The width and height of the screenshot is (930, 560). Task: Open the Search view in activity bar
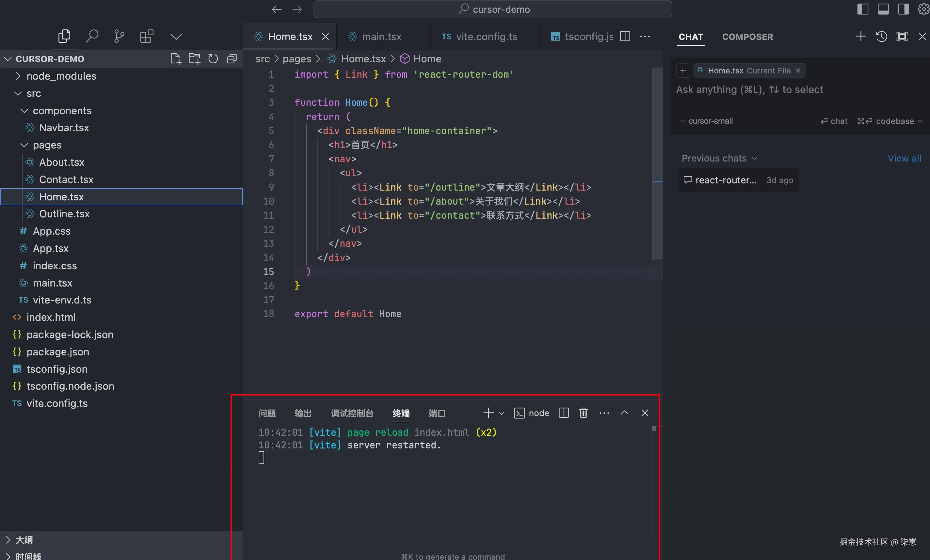pos(92,37)
